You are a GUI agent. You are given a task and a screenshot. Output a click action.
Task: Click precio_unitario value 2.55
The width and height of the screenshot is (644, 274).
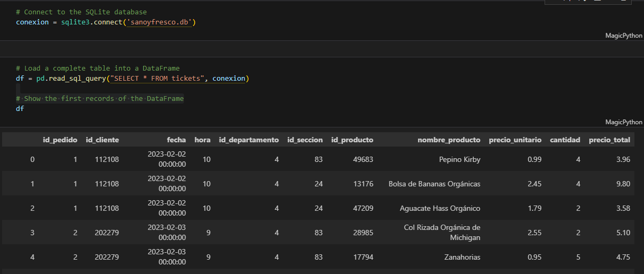point(535,233)
